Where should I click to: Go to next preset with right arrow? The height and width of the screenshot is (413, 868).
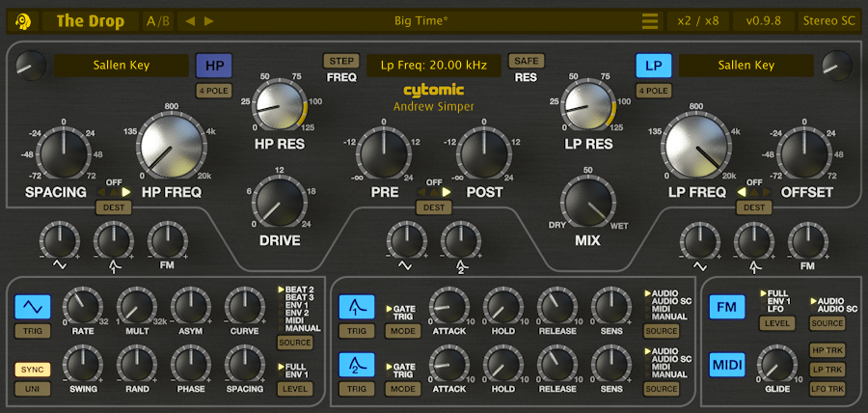208,21
